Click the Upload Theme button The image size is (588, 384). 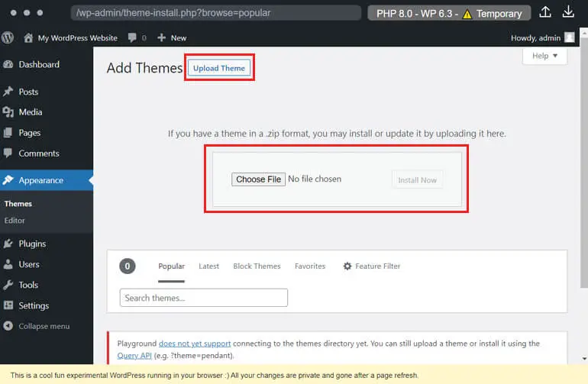[219, 68]
